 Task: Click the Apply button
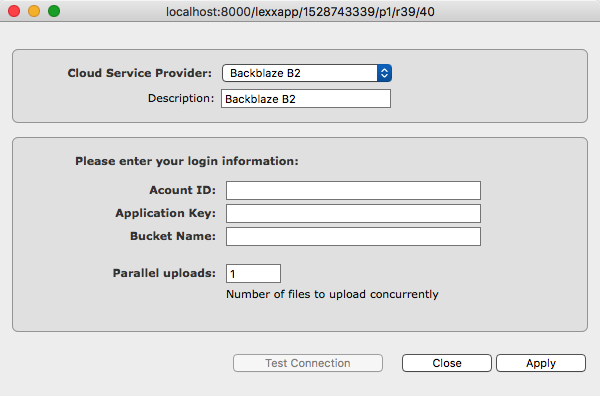(541, 363)
